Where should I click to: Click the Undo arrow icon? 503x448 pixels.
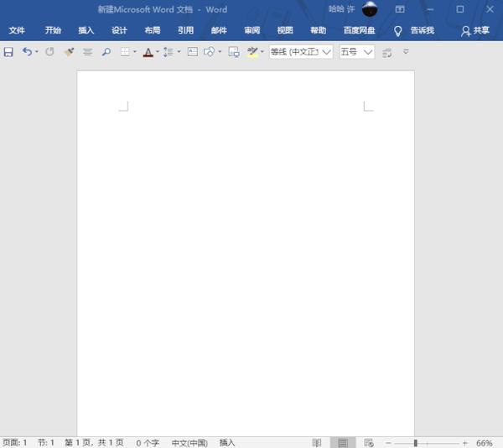pyautogui.click(x=27, y=52)
